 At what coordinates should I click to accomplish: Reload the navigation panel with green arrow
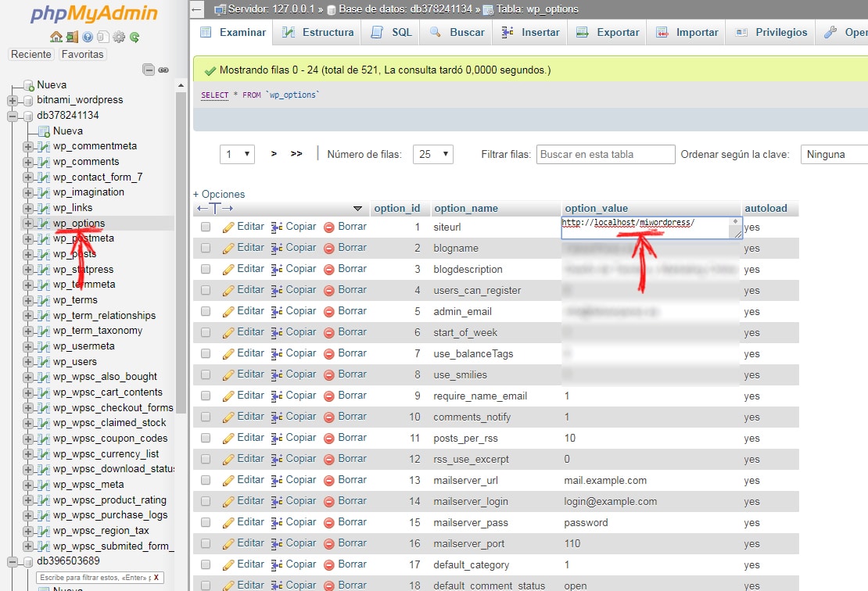click(135, 37)
